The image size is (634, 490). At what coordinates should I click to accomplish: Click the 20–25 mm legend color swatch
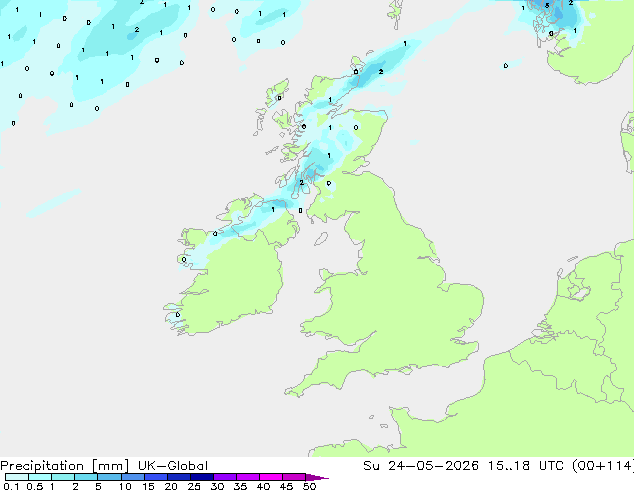coord(178,477)
